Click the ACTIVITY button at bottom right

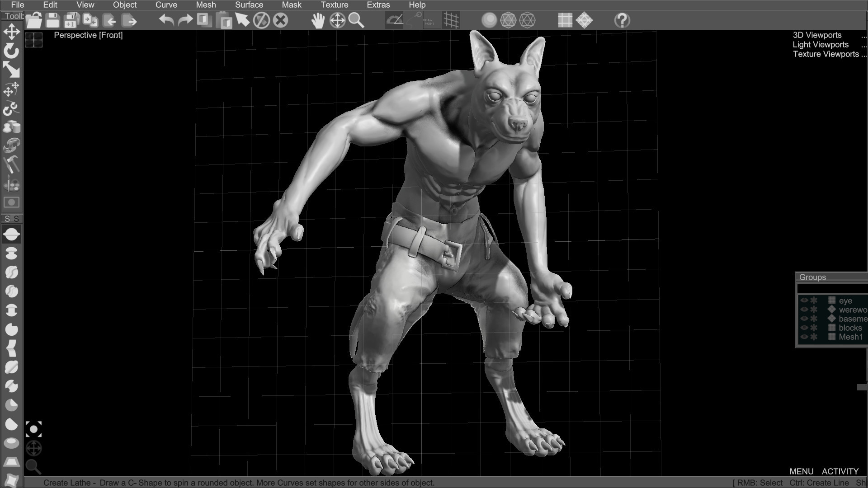[840, 471]
